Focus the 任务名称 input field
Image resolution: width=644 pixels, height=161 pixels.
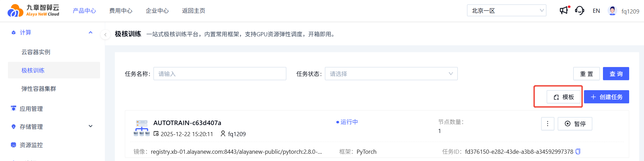pyautogui.click(x=220, y=74)
